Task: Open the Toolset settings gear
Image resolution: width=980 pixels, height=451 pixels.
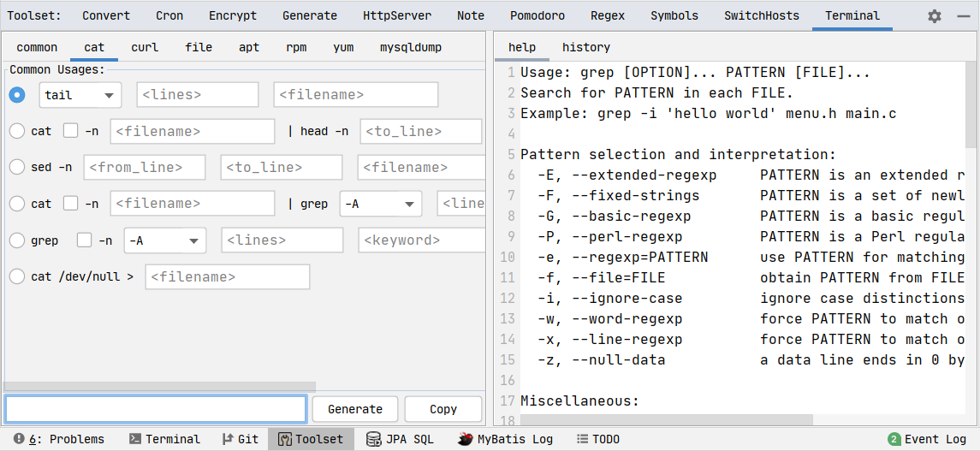Action: [x=935, y=16]
